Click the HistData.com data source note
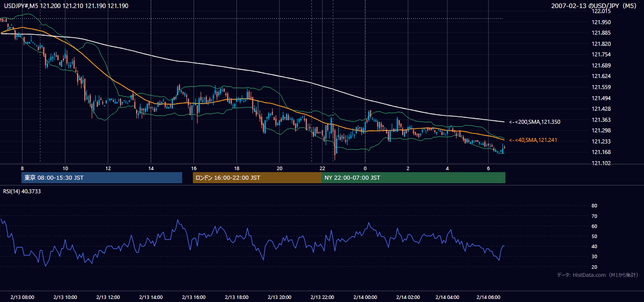This screenshot has width=644, height=302. click(598, 275)
